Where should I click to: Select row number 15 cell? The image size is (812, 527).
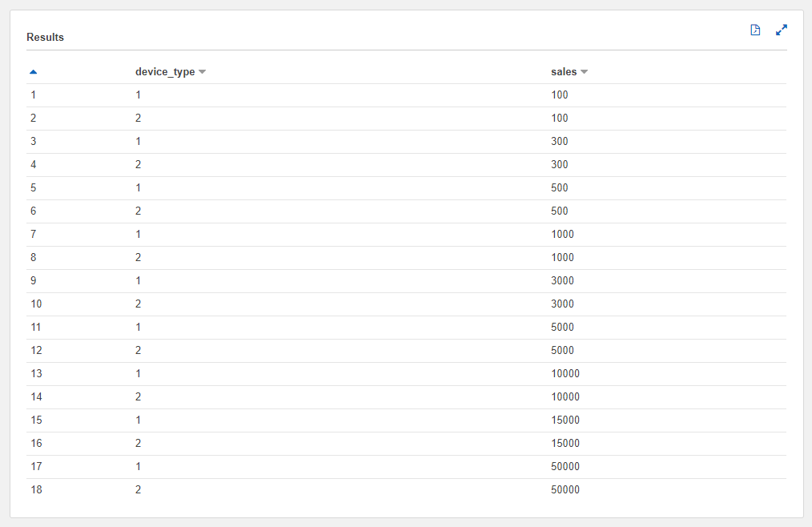(x=36, y=420)
